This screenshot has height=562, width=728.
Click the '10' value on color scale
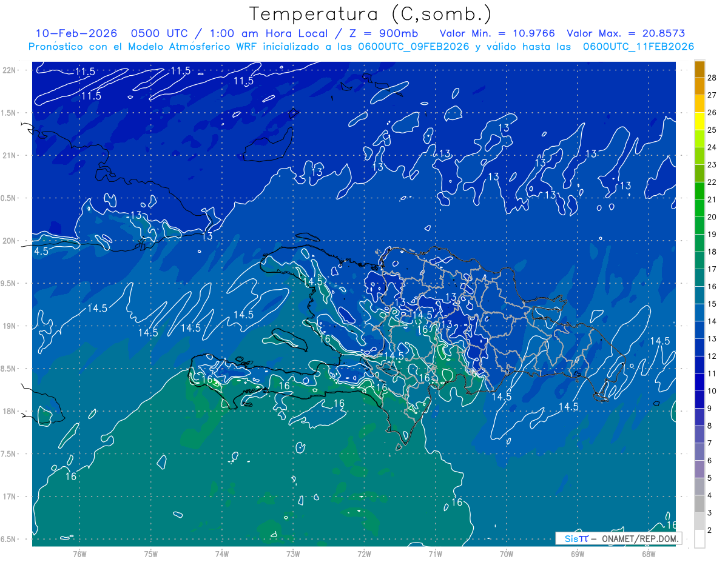[x=712, y=391]
